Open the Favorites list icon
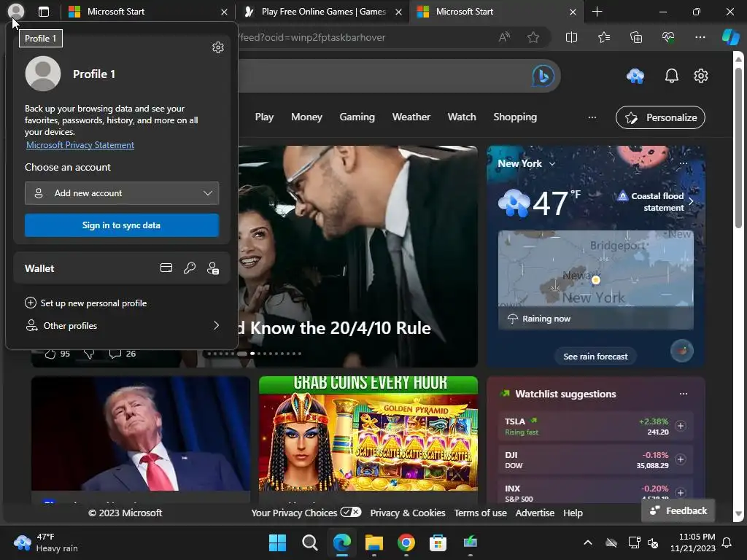The height and width of the screenshot is (560, 747). pos(603,37)
